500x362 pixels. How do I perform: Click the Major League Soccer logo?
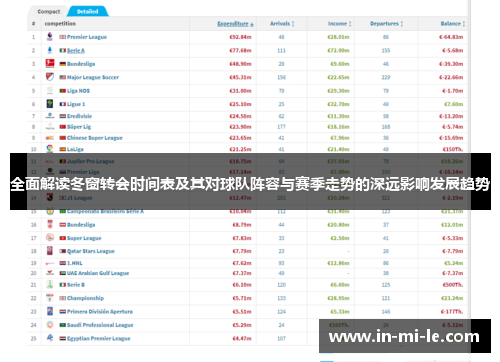tap(50, 77)
